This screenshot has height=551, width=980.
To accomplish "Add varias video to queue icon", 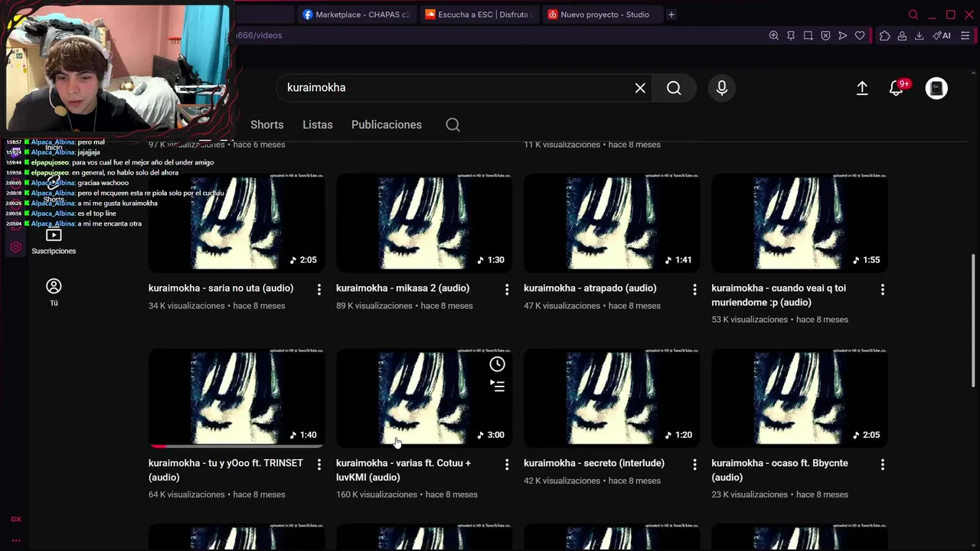I will 498,386.
